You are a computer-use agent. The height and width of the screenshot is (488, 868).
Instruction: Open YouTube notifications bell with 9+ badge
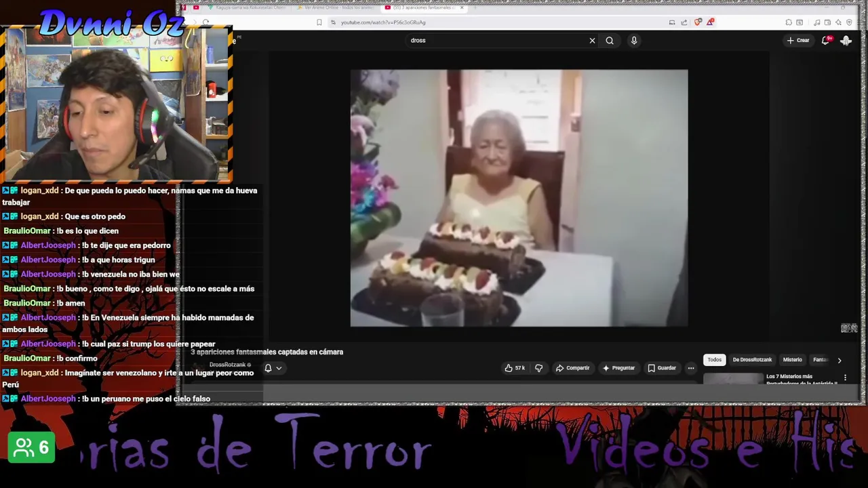click(826, 41)
